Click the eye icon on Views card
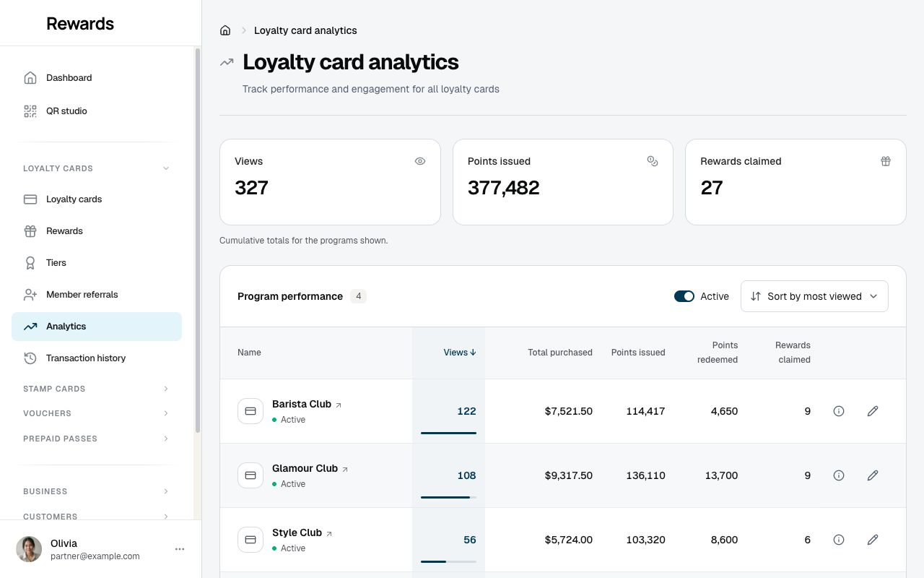This screenshot has height=578, width=924. (x=420, y=161)
